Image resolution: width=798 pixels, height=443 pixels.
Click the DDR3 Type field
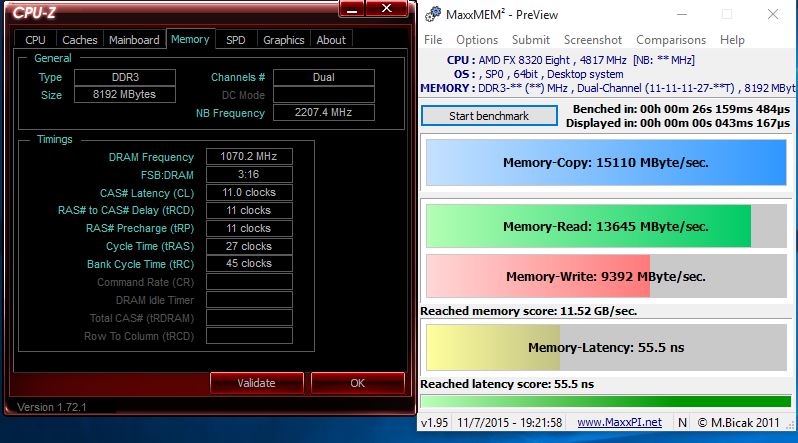coord(125,77)
